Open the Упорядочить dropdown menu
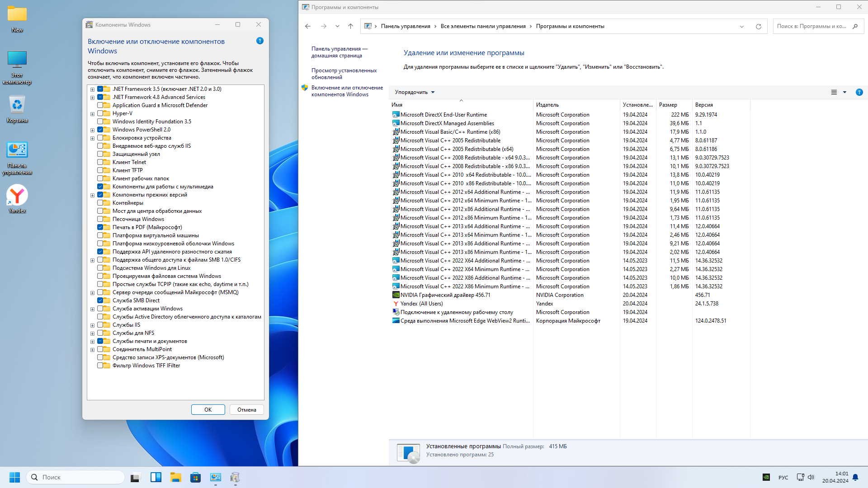Screen dimensions: 868x488 414,92
